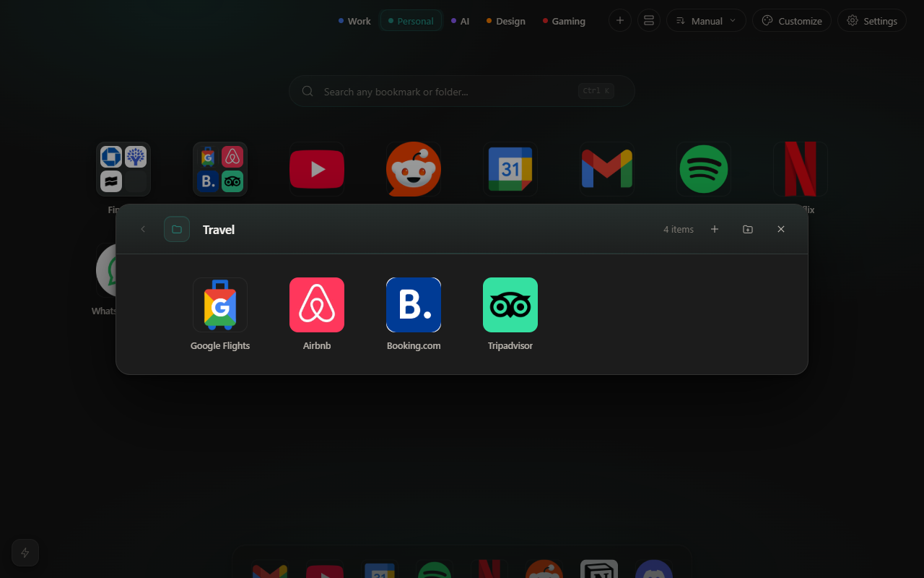Switch to the Gaming workspace tab
This screenshot has width=924, height=578.
(565, 21)
